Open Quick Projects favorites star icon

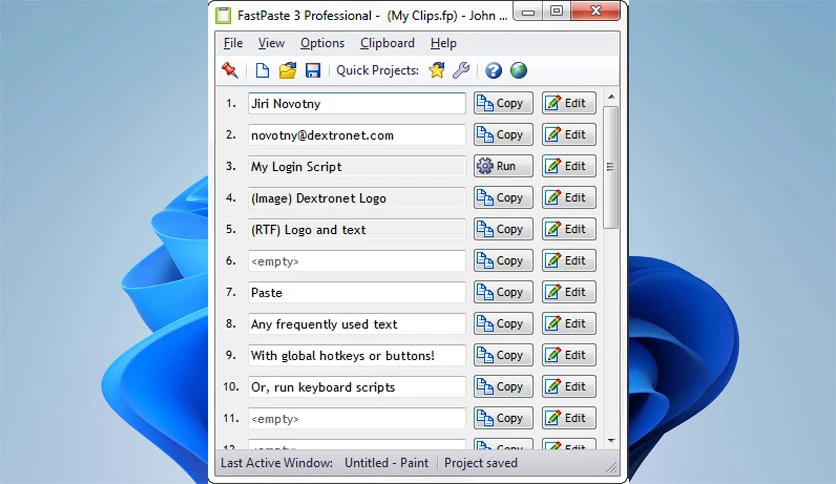tap(437, 70)
